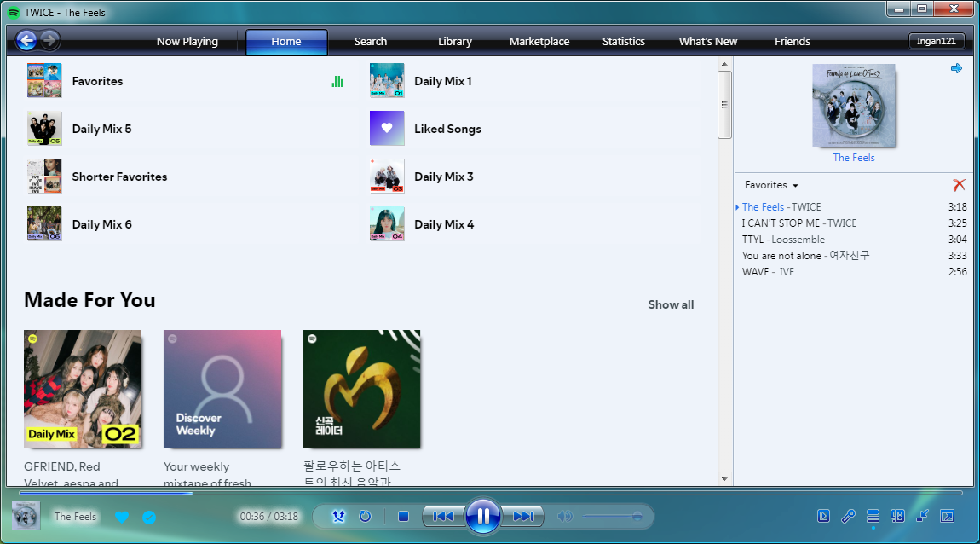Click the main view vertical scrollbar thumb
The height and width of the screenshot is (544, 980).
[x=724, y=104]
